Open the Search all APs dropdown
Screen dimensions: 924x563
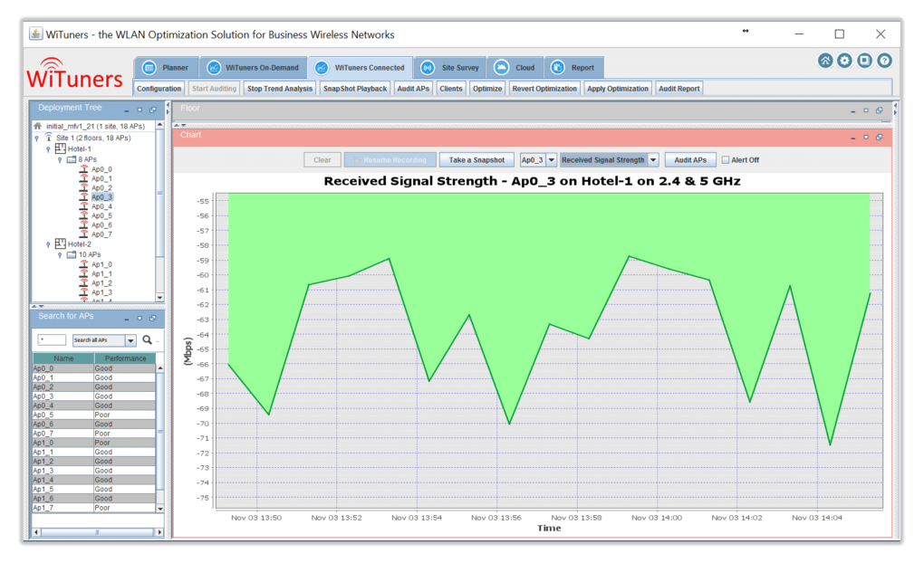click(130, 340)
